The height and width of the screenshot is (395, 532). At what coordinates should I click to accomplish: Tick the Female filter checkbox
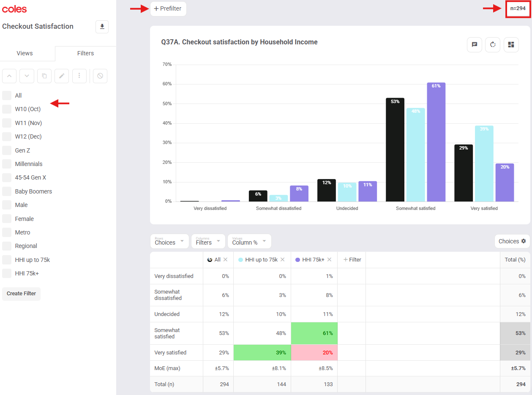[7, 219]
